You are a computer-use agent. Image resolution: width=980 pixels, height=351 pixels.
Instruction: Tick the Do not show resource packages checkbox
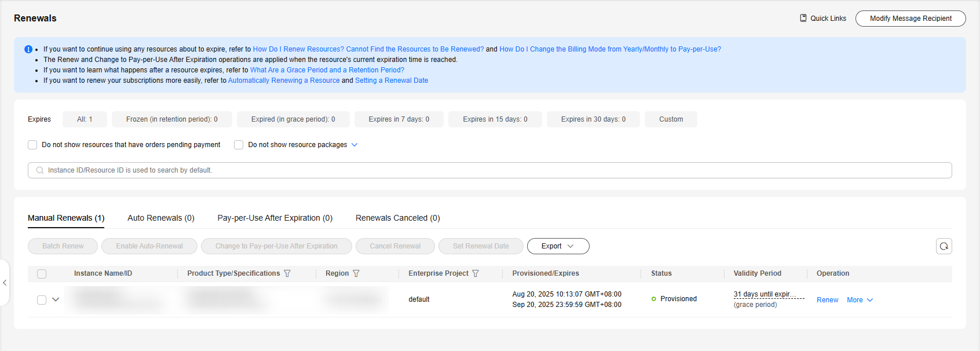click(x=239, y=145)
